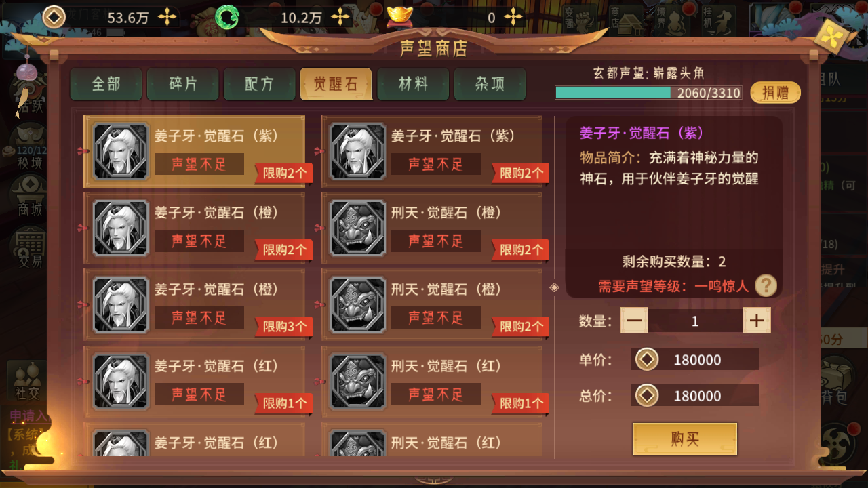The height and width of the screenshot is (488, 868).
Task: Add more gold ingots with plus icon
Action: pyautogui.click(x=514, y=17)
